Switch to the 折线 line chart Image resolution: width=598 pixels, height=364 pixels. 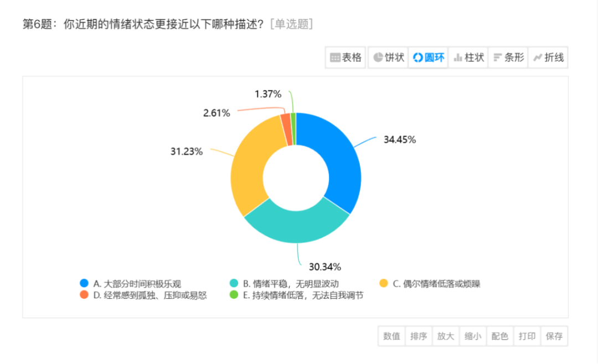coord(548,58)
